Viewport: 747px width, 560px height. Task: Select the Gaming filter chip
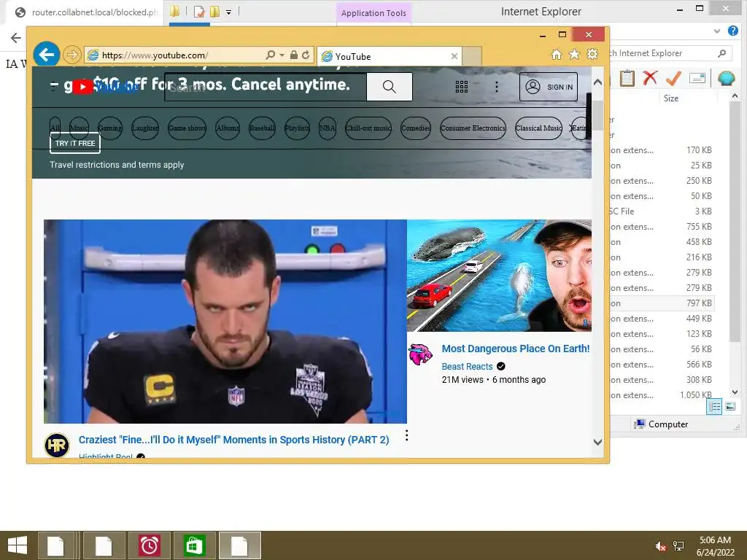(110, 128)
